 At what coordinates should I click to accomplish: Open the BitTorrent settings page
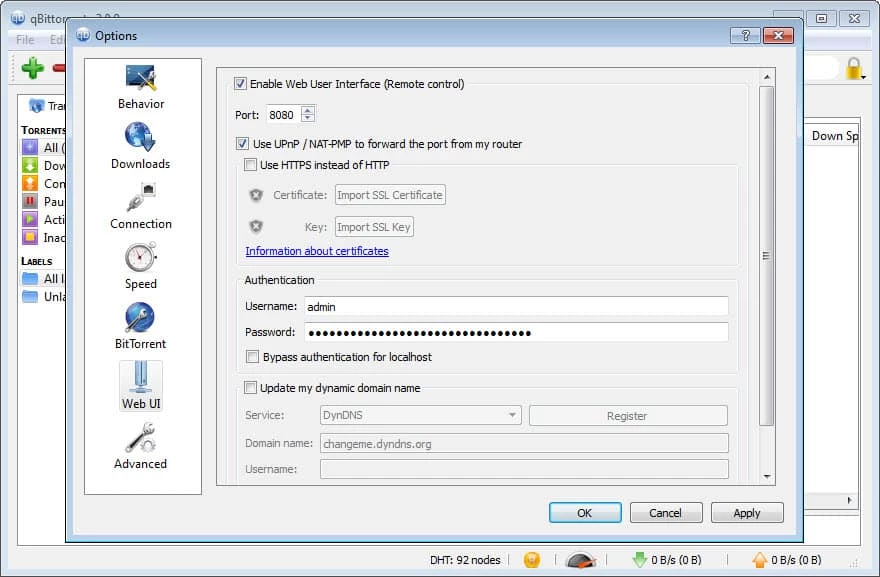pyautogui.click(x=140, y=326)
